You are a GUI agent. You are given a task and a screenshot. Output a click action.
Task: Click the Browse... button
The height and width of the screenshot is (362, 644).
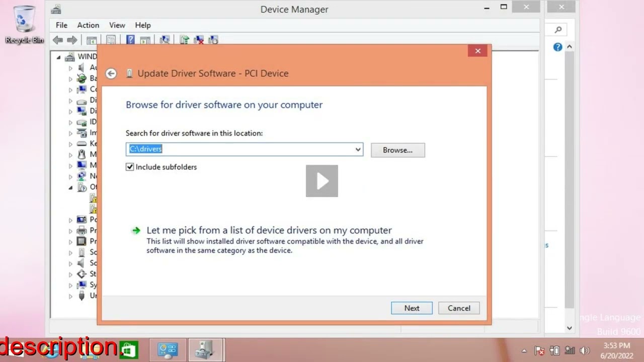(x=398, y=150)
